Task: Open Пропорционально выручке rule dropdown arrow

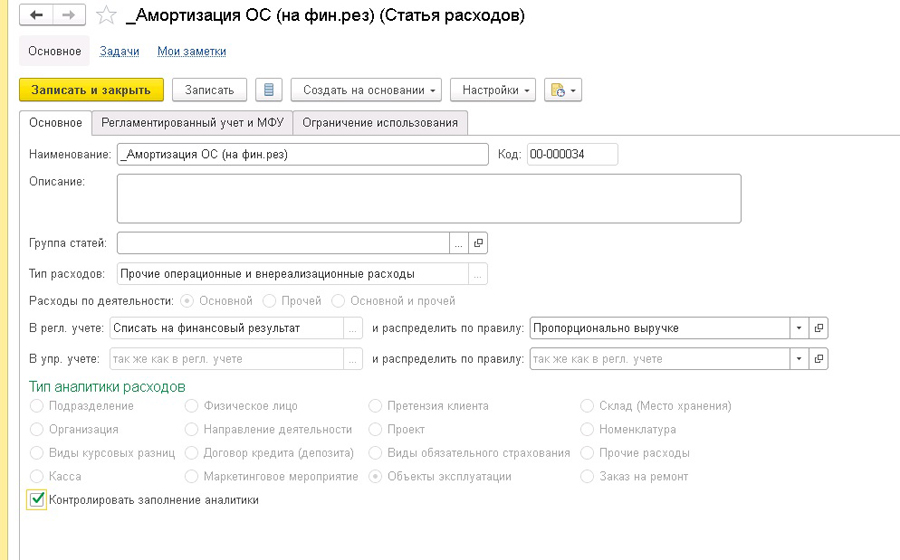Action: coord(799,328)
